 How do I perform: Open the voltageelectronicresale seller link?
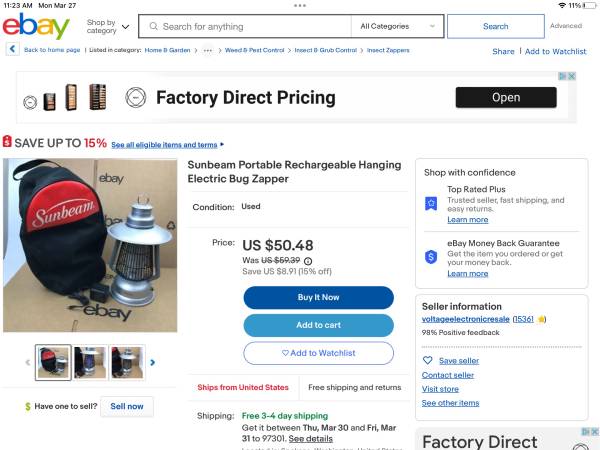(x=465, y=319)
